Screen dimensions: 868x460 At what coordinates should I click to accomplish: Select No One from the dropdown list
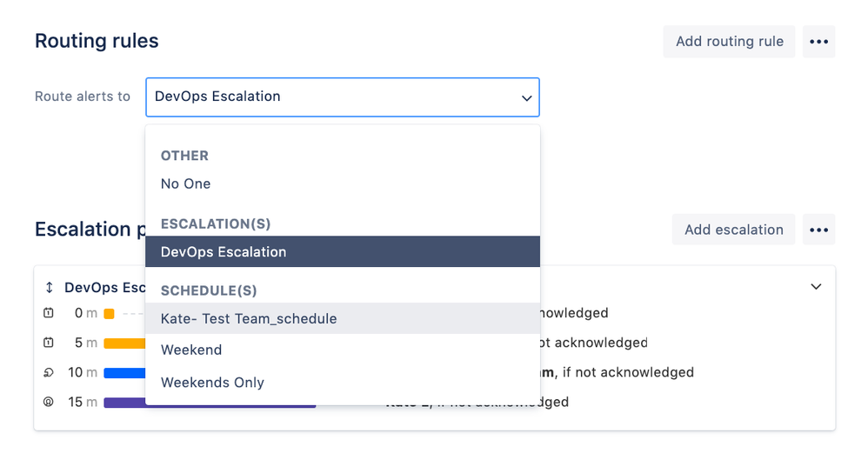point(185,183)
